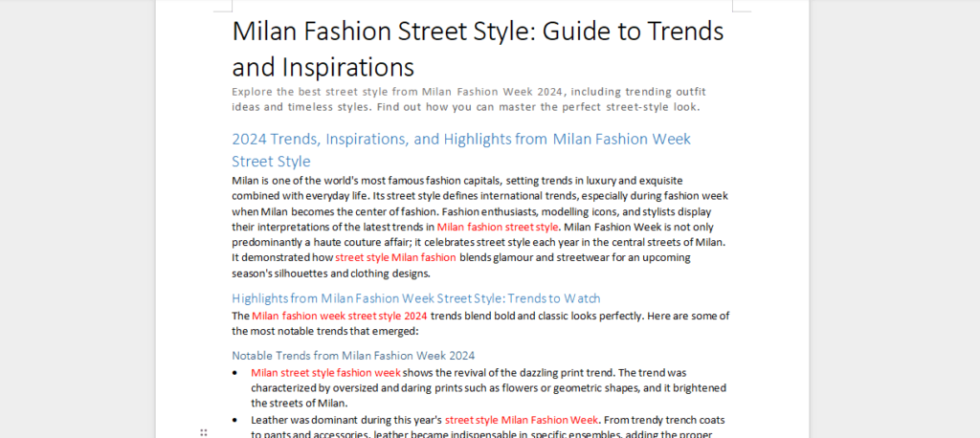Click "and Inspirations" in the title
Image resolution: width=980 pixels, height=438 pixels.
click(323, 67)
